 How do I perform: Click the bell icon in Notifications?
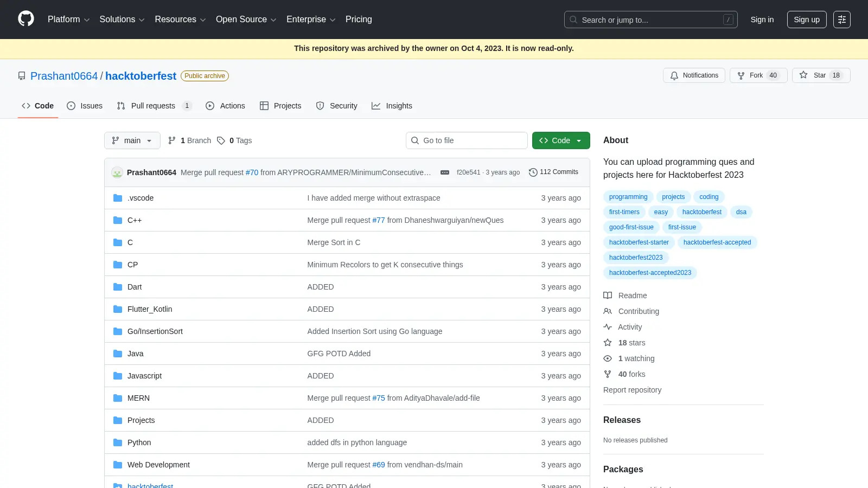pyautogui.click(x=674, y=75)
